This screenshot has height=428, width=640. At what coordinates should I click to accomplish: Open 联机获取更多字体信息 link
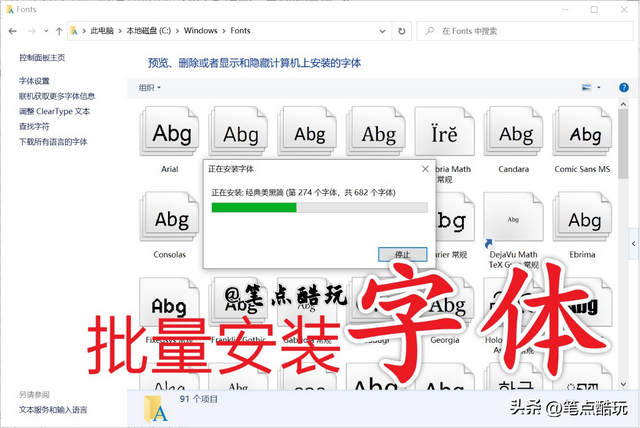(x=57, y=96)
